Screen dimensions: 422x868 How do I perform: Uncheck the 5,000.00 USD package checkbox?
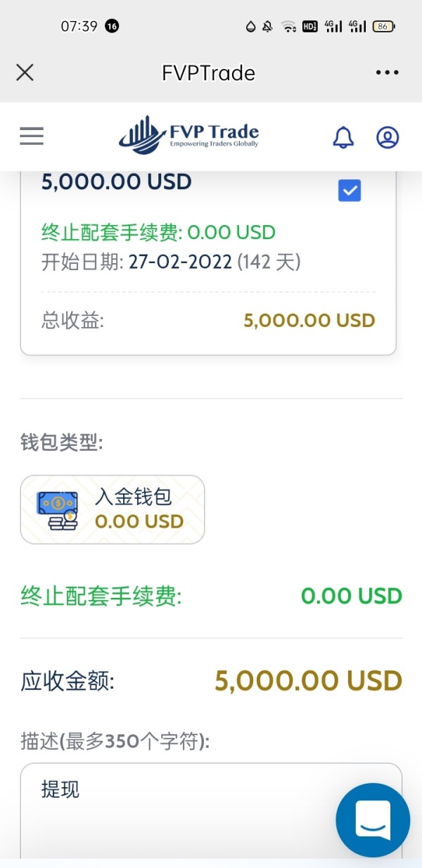click(350, 191)
